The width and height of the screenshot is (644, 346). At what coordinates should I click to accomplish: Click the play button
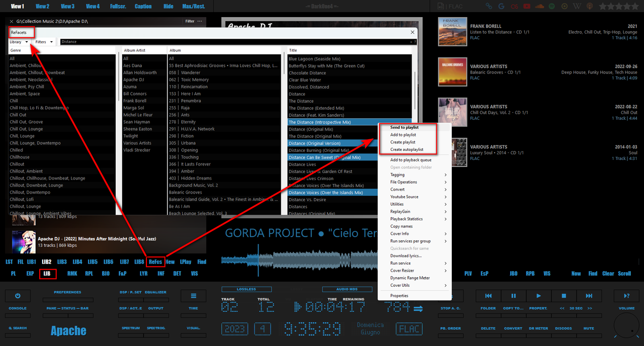coord(538,296)
